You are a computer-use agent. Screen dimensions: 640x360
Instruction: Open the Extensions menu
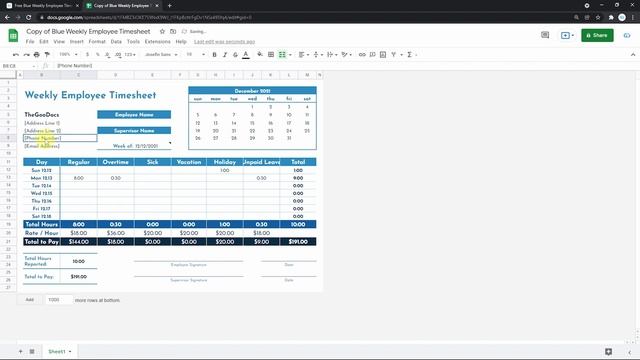157,42
